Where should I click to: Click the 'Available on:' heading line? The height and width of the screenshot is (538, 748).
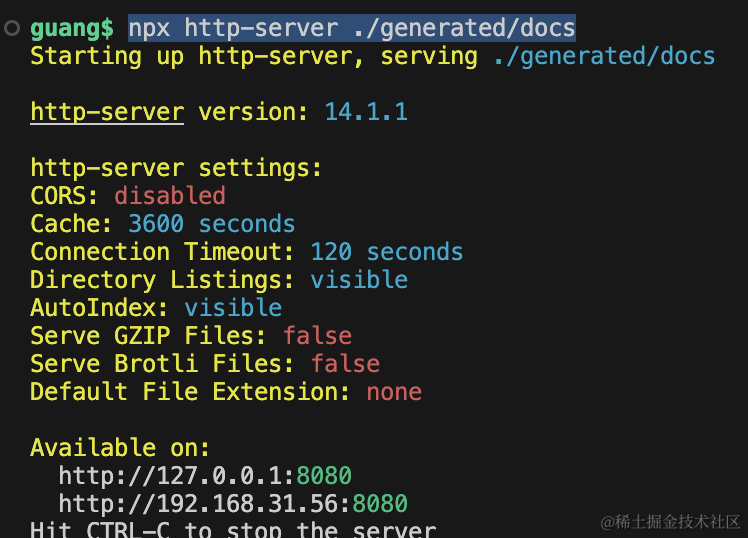tap(120, 447)
